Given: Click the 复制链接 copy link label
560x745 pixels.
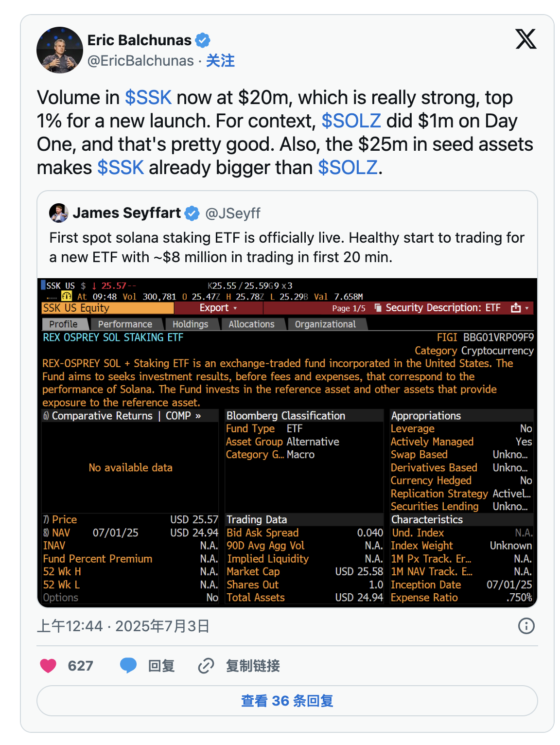Looking at the screenshot, I should (x=253, y=666).
